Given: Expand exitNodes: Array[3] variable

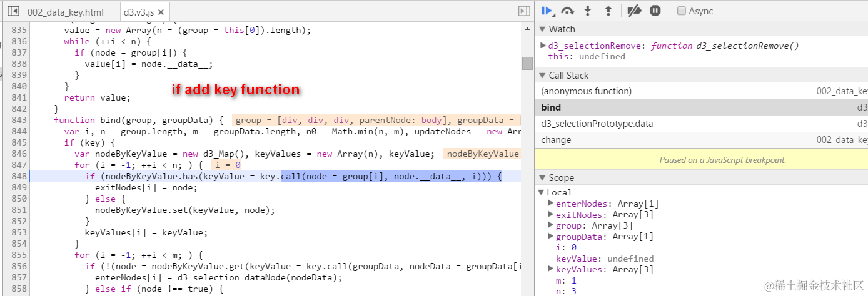Looking at the screenshot, I should click(550, 215).
